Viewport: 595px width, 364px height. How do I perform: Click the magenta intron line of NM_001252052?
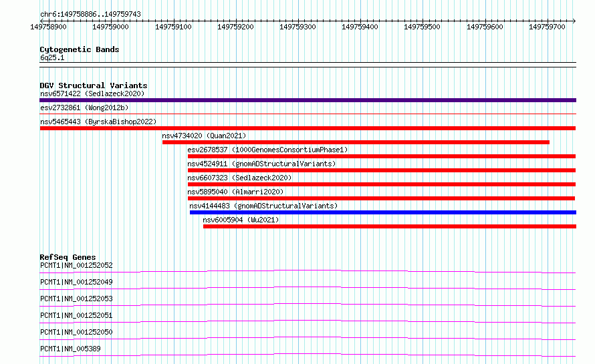tap(308, 270)
